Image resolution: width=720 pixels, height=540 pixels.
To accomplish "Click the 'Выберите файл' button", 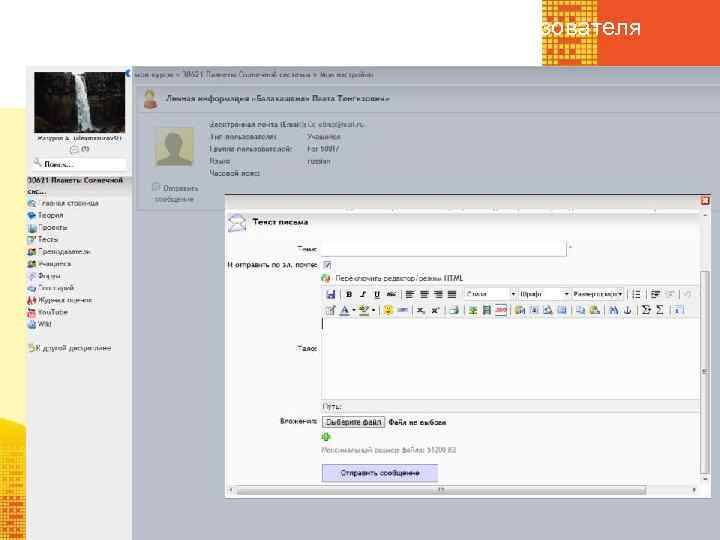I will pos(353,422).
